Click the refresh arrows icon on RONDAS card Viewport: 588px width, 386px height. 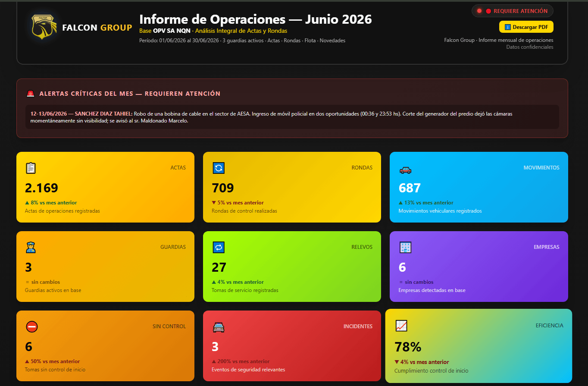[x=219, y=168]
